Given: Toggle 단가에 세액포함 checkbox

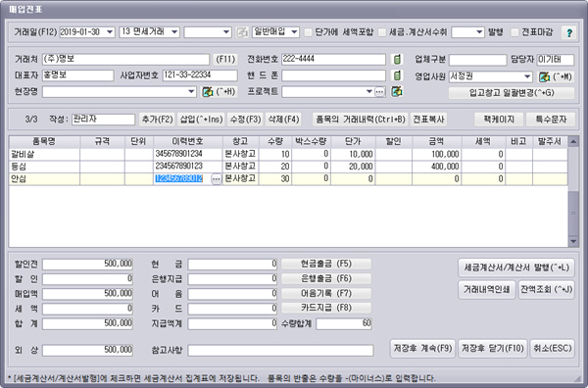Looking at the screenshot, I should click(x=308, y=32).
